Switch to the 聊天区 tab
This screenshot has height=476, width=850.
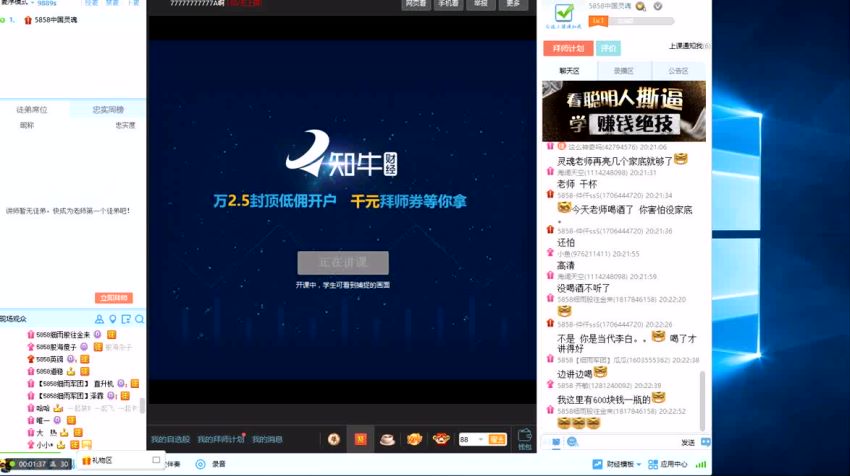569,71
